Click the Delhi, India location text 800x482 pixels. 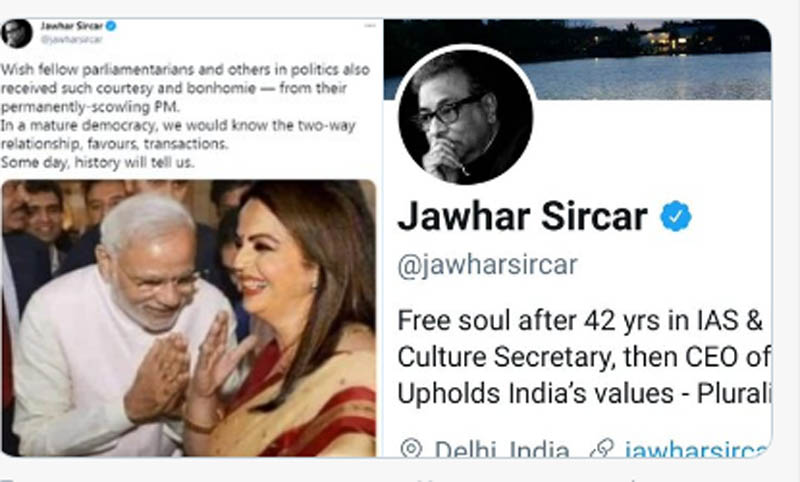point(502,449)
